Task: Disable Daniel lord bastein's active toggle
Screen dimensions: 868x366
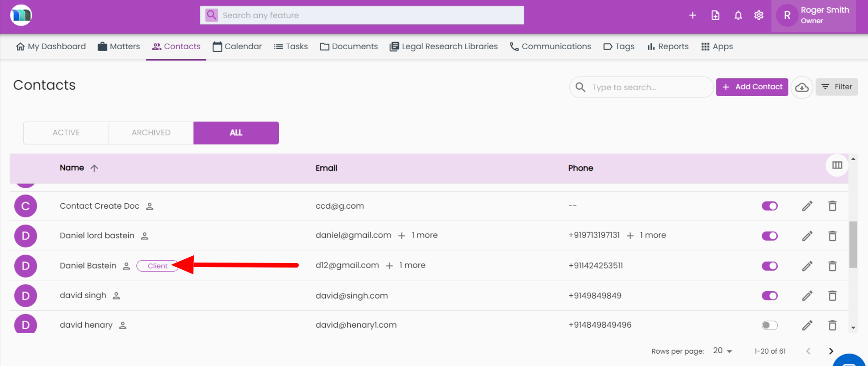Action: (x=769, y=236)
